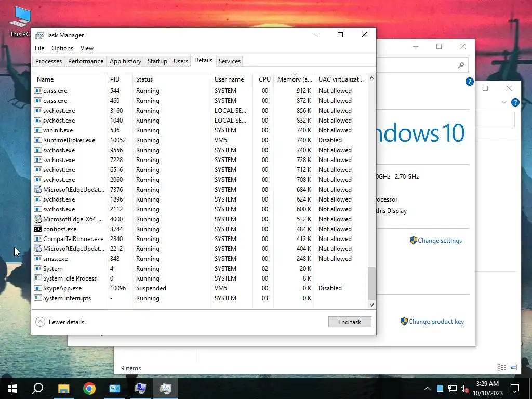532x399 pixels.
Task: Click Suspended status of SkypeApp.exe
Action: [x=151, y=288]
